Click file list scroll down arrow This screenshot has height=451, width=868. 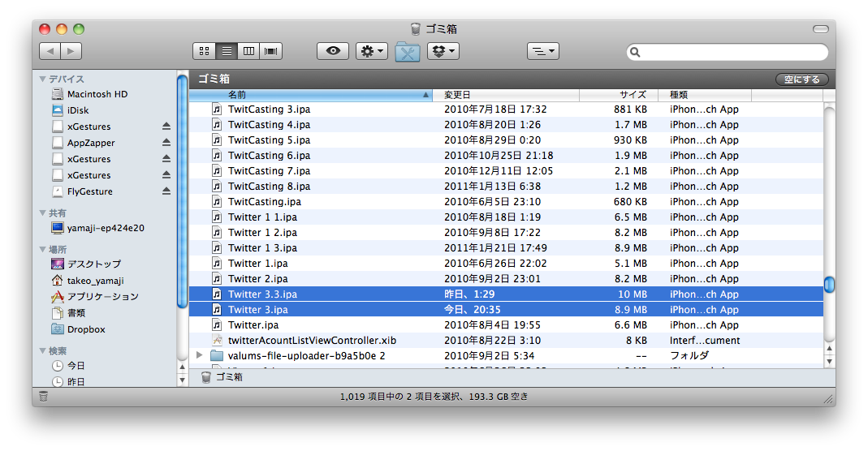pos(829,362)
